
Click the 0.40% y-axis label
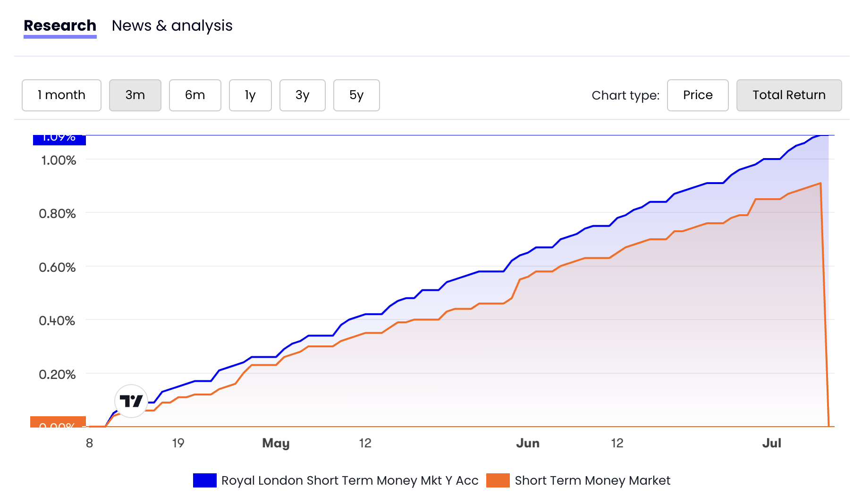[x=57, y=321]
